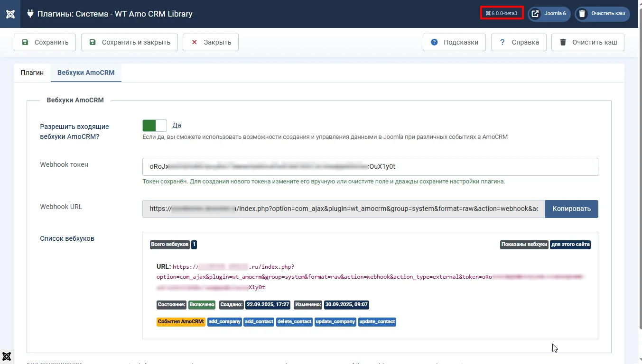Click the Joomla icon at bottom-left corner
The image size is (642, 364).
(x=7, y=356)
